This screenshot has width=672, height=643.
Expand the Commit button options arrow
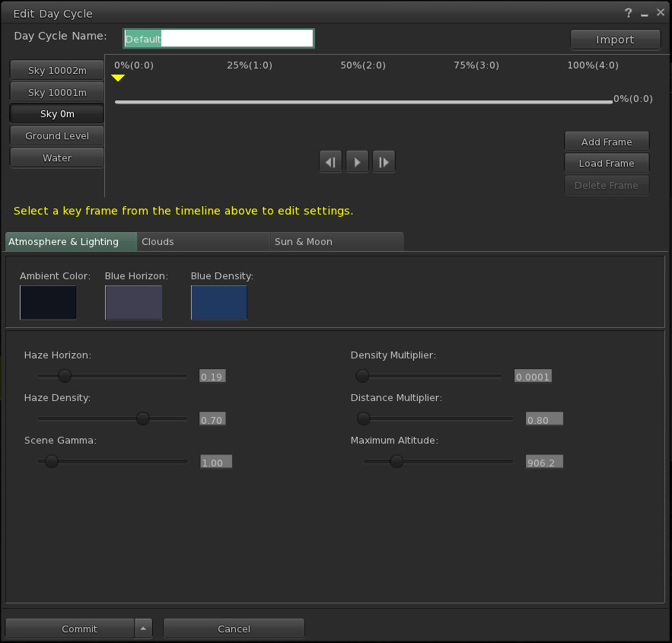[143, 629]
